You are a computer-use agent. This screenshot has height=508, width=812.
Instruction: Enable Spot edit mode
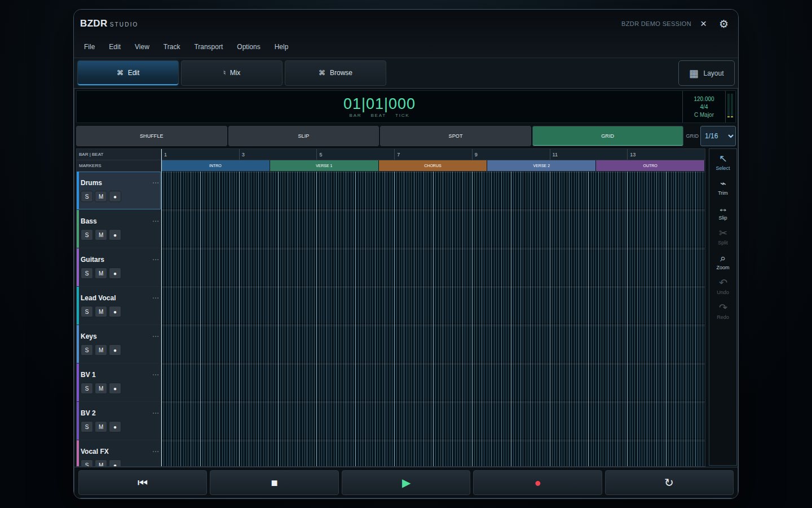point(456,136)
